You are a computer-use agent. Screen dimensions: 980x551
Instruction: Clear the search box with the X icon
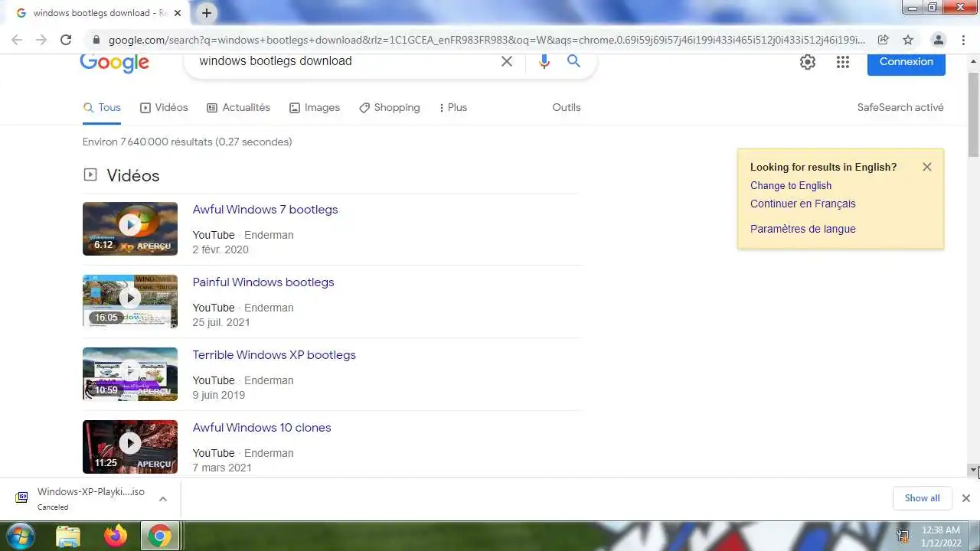coord(507,61)
